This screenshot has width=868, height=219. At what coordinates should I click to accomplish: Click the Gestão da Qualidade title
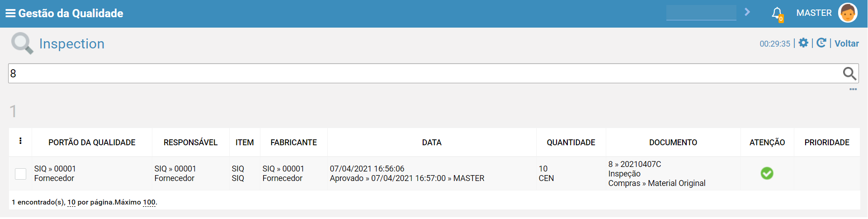coord(71,13)
